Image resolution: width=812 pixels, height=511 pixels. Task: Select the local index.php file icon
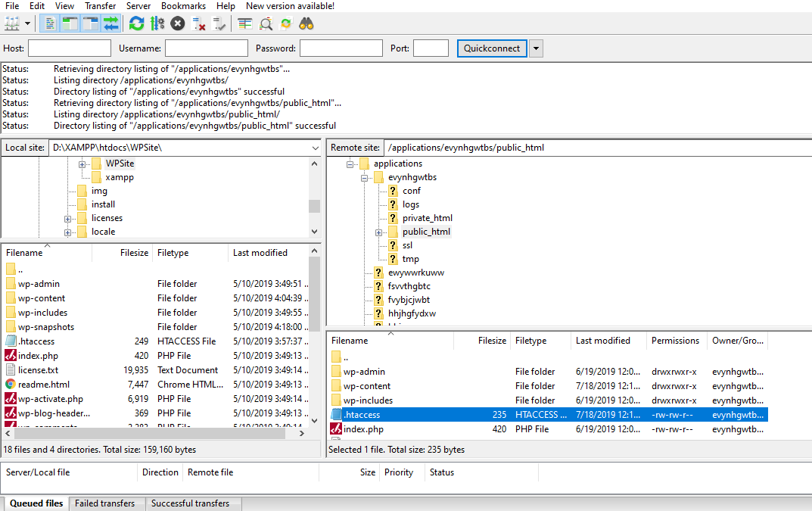11,356
